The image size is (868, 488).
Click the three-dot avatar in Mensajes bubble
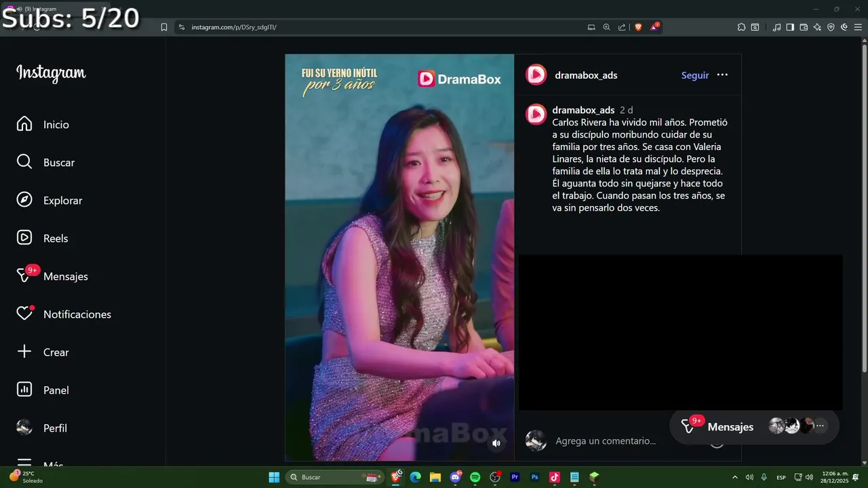pyautogui.click(x=820, y=426)
